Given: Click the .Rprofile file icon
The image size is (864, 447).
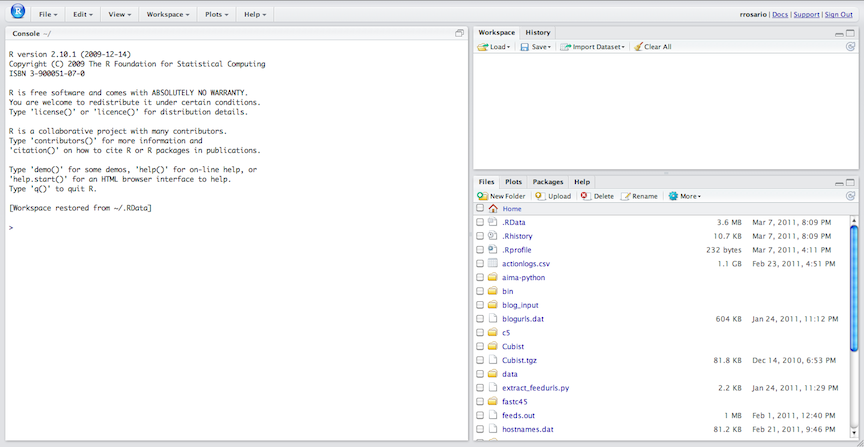Looking at the screenshot, I should 493,250.
